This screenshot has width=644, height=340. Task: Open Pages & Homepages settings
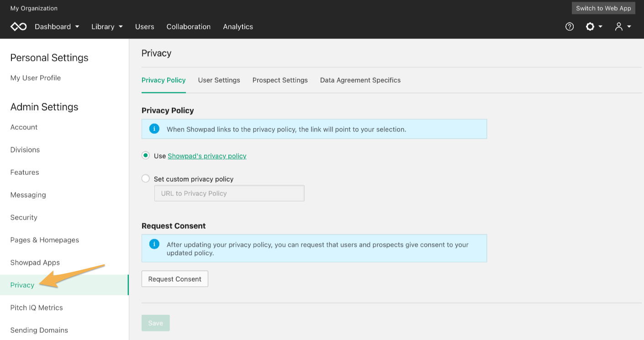[x=45, y=240]
